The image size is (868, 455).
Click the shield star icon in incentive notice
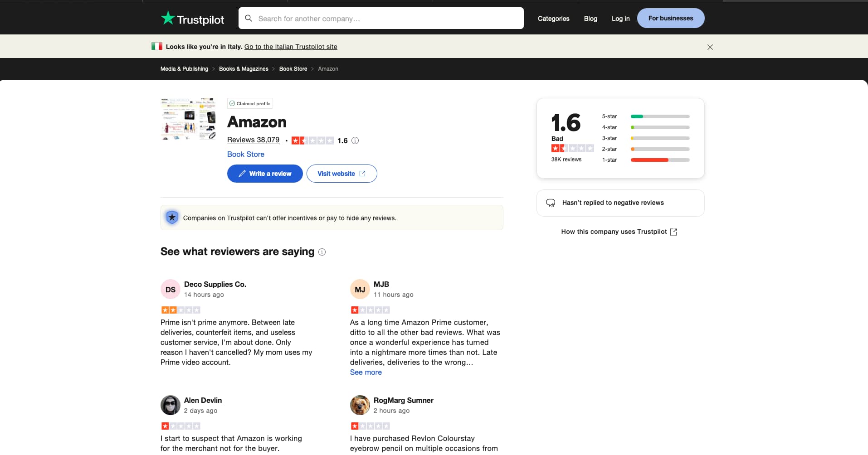(x=172, y=218)
